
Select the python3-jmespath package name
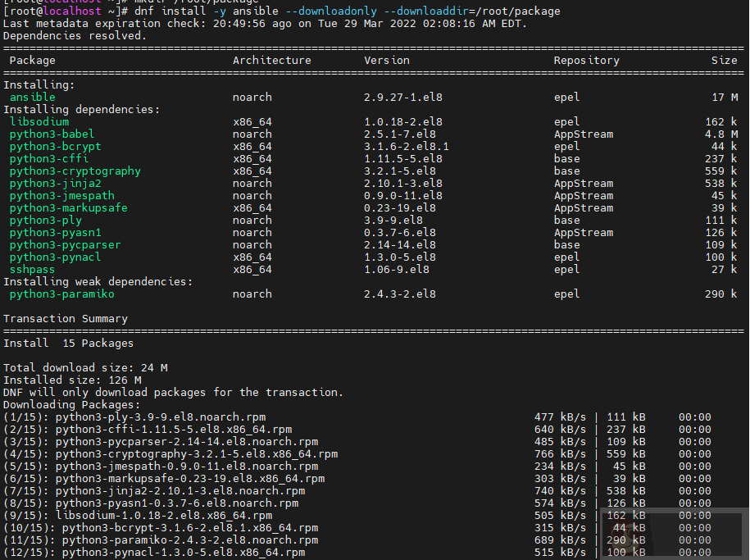point(61,195)
